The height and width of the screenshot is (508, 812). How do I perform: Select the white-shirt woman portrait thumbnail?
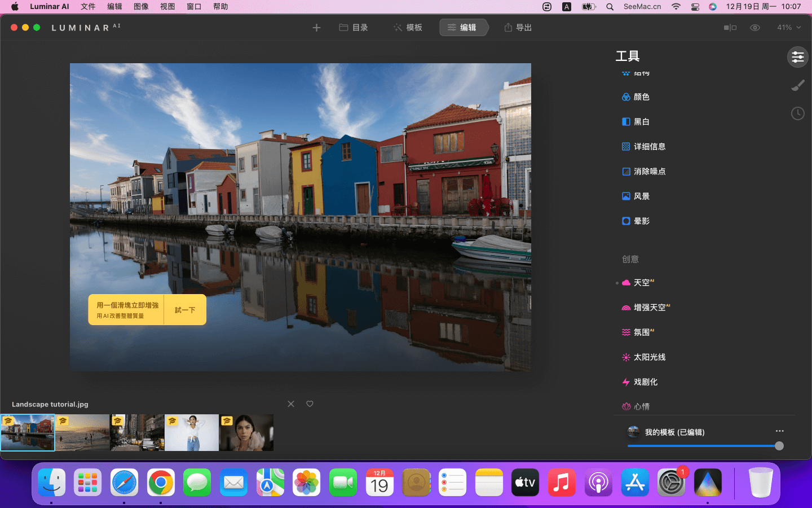[192, 433]
